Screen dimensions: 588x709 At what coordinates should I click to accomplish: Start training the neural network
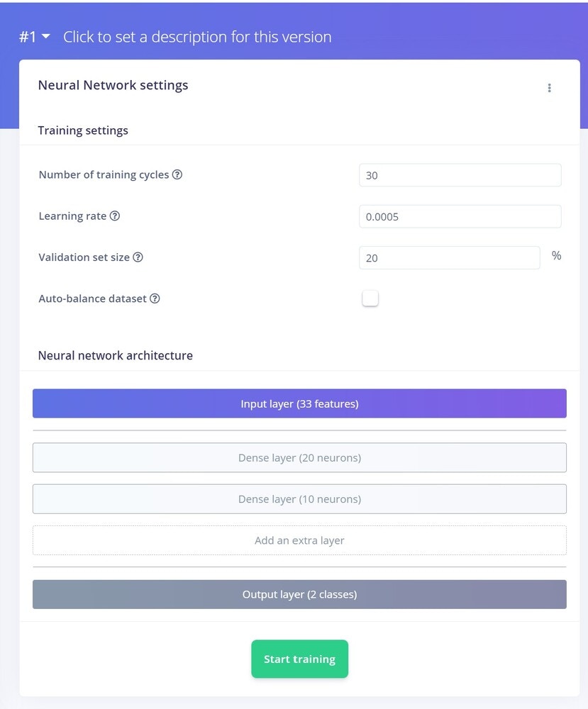299,659
